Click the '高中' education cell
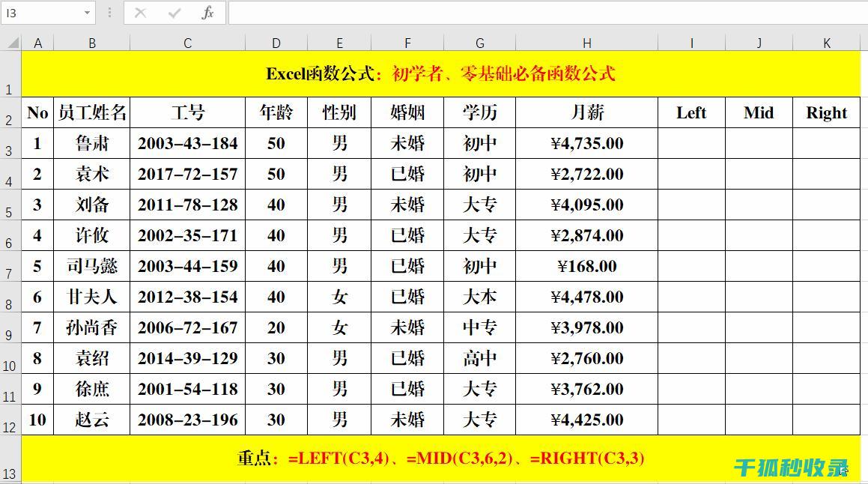The image size is (868, 484). [480, 358]
